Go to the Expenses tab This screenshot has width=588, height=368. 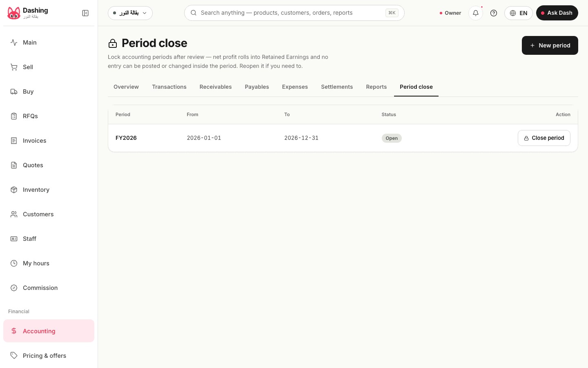[x=295, y=87]
